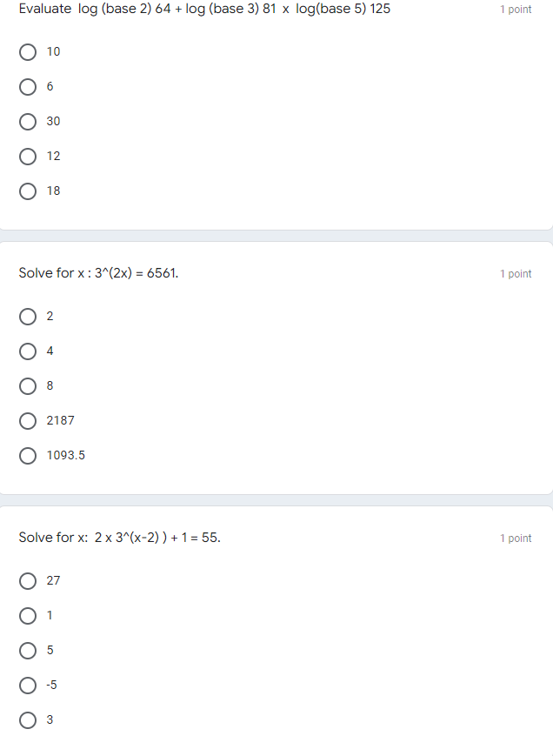Pick 27 as the answer to the third question

28,580
